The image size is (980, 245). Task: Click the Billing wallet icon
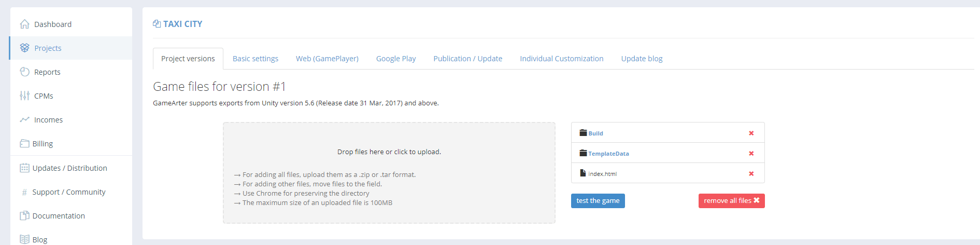click(x=24, y=143)
